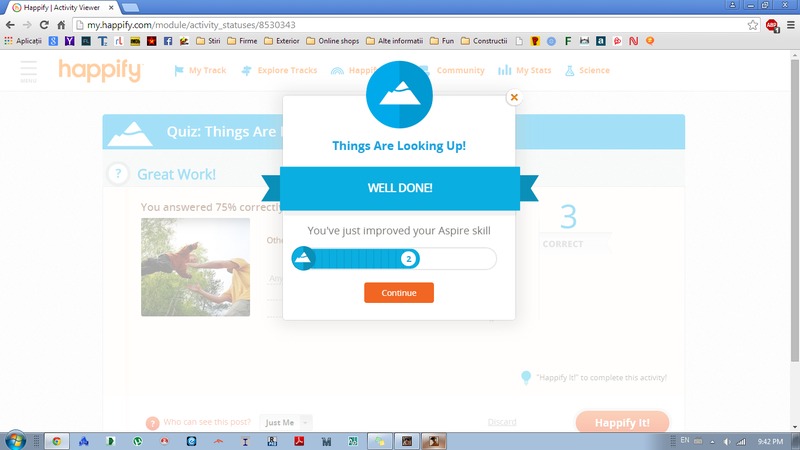Click the large mountain badge atop the popup
The width and height of the screenshot is (800, 450).
click(399, 94)
